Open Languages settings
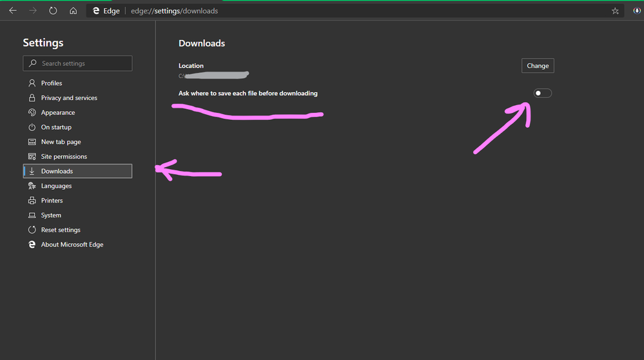The height and width of the screenshot is (360, 644). click(x=77, y=186)
